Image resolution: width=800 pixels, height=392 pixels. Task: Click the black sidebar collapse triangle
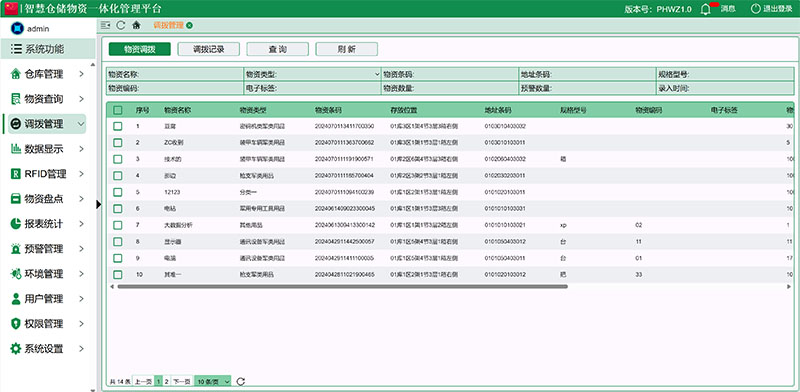click(98, 204)
